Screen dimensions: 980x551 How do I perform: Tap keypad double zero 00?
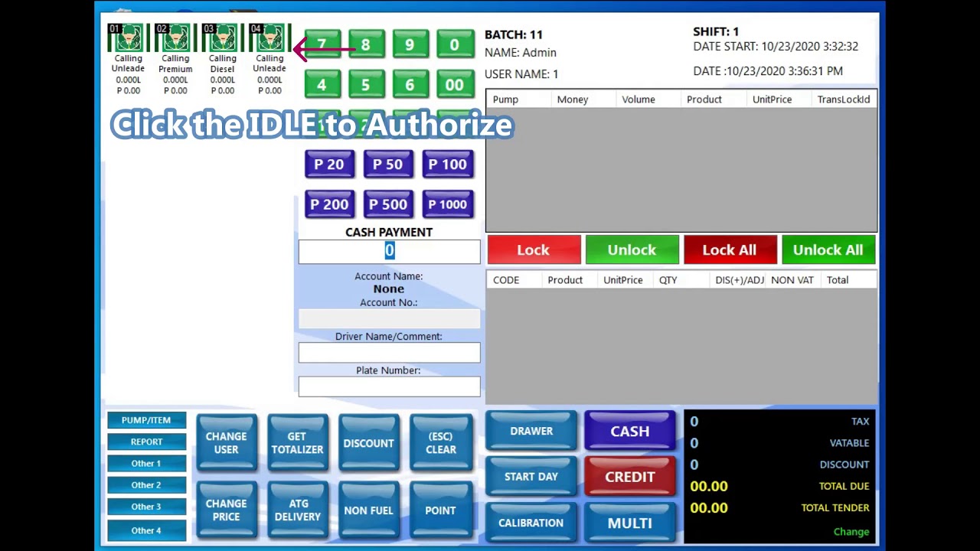coord(455,84)
